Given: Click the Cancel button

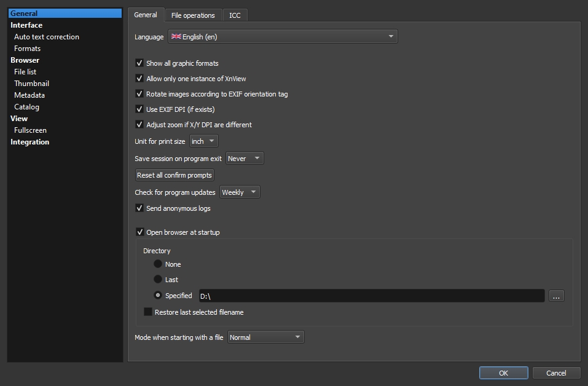Looking at the screenshot, I should pyautogui.click(x=556, y=373).
